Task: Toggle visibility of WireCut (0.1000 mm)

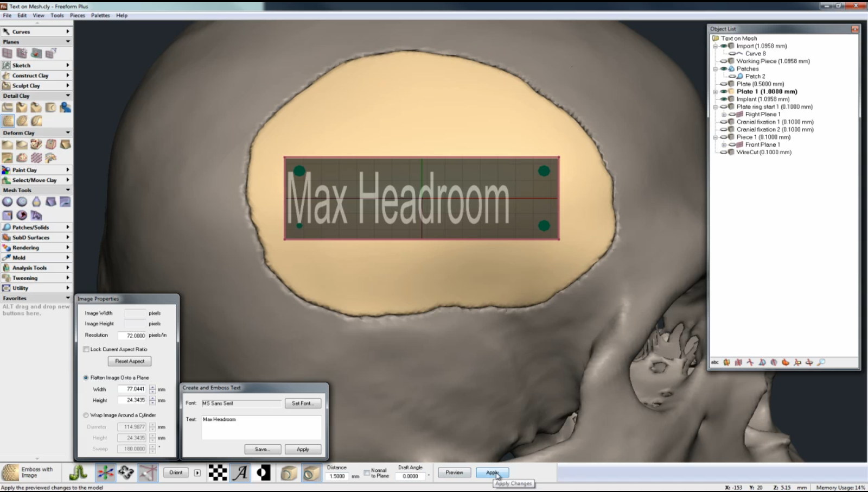Action: (724, 153)
